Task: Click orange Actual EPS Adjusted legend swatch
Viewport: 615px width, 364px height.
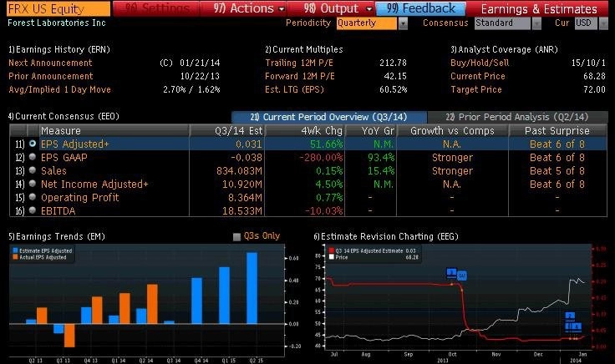Action: [x=15, y=257]
